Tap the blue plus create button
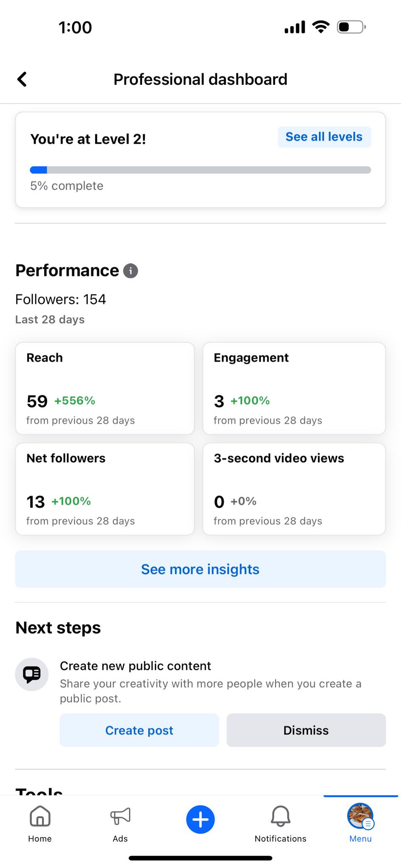The height and width of the screenshot is (868, 401). [200, 819]
